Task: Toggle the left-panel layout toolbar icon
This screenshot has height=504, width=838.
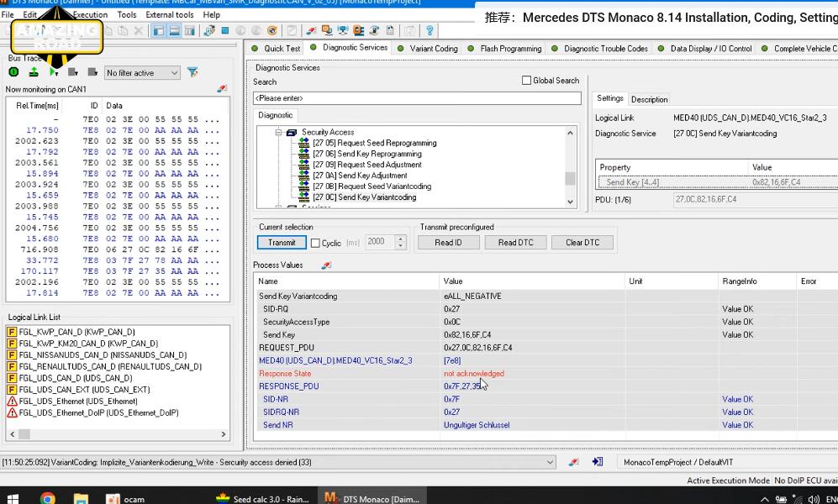Action: 159,30
